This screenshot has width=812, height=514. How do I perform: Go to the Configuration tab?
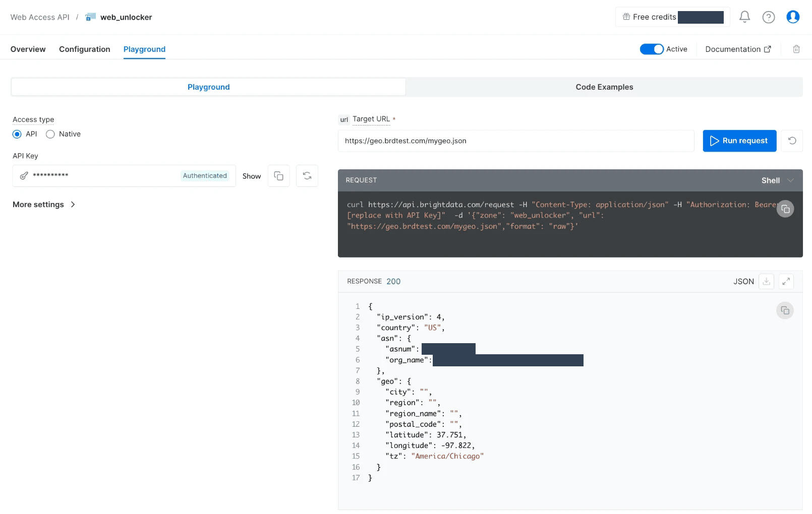tap(84, 49)
